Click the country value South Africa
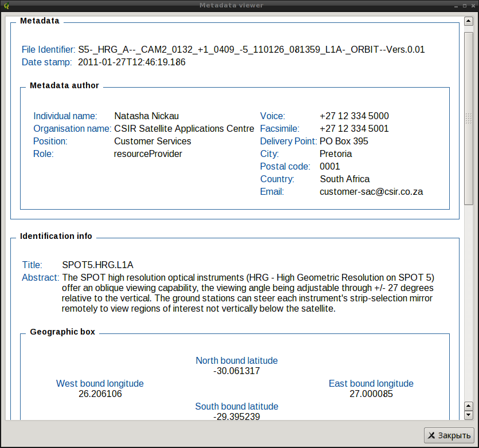479x448 pixels. pos(344,179)
